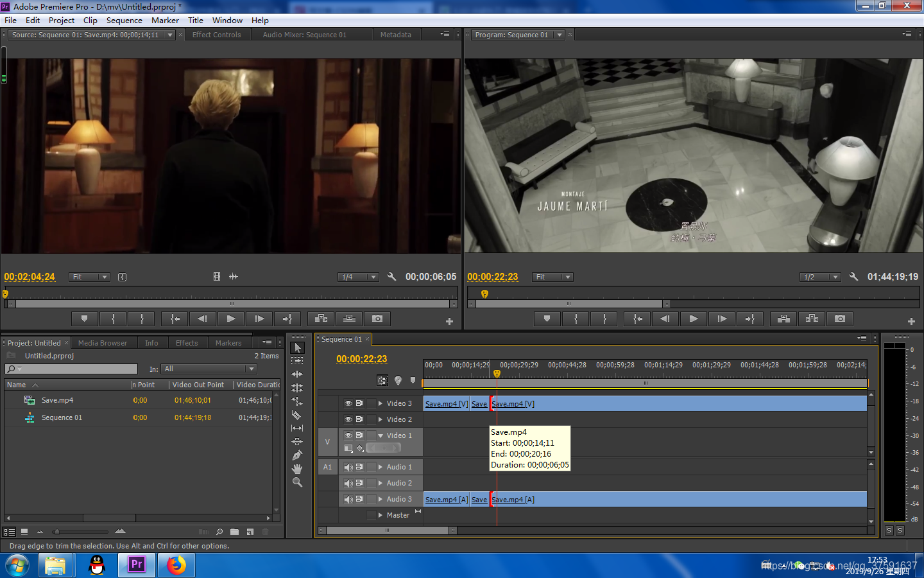Mute Audio 2 track speaker toggle
924x578 pixels.
click(348, 483)
